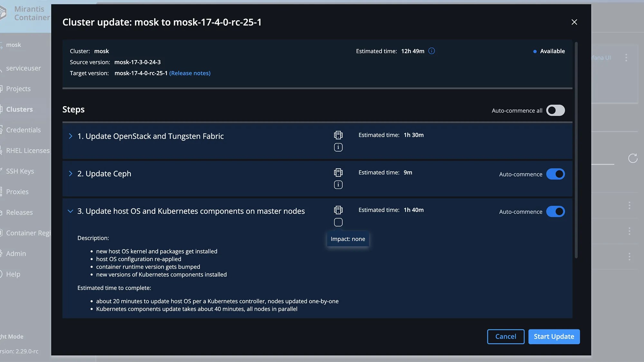Image resolution: width=644 pixels, height=362 pixels.
Task: Expand the Update Ceph step
Action: pos(71,174)
